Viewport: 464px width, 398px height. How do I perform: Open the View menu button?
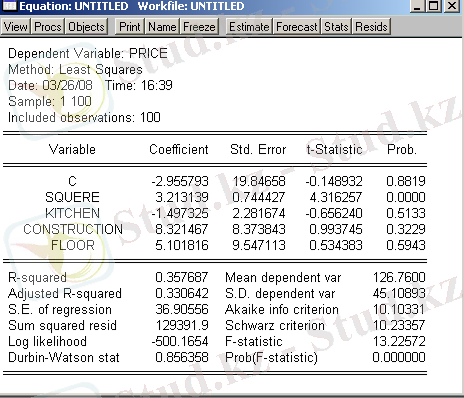point(16,27)
